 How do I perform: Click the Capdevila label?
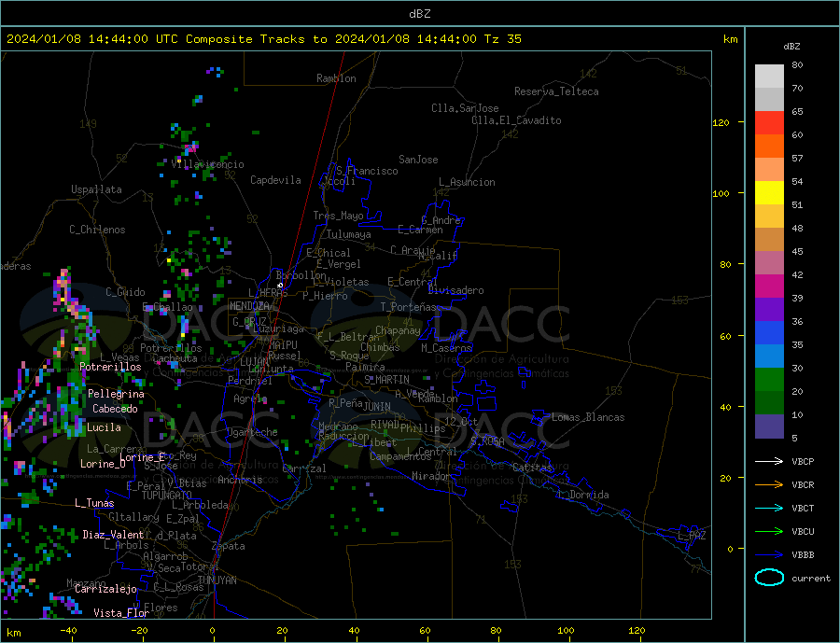point(275,180)
